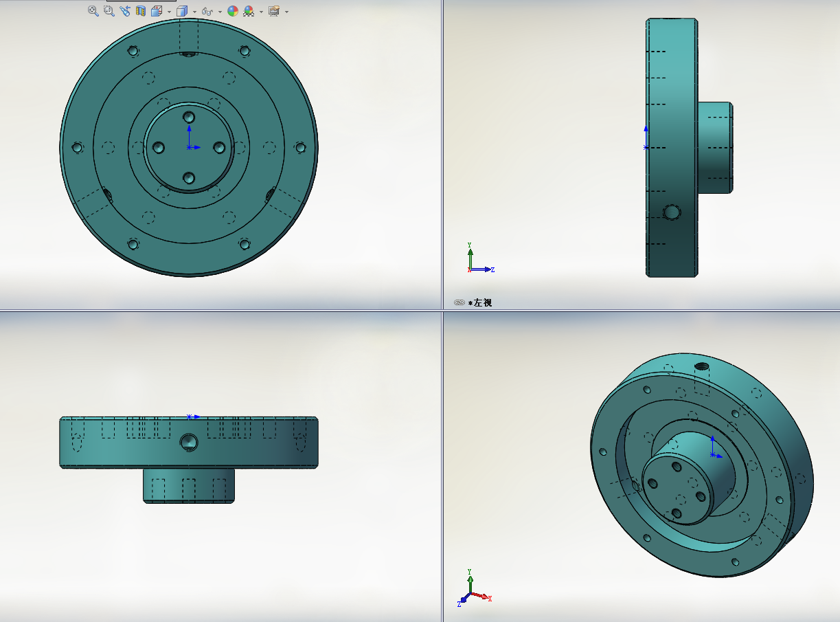Click the Apply Scene icon
Viewport: 840px width, 622px height.
pos(249,11)
